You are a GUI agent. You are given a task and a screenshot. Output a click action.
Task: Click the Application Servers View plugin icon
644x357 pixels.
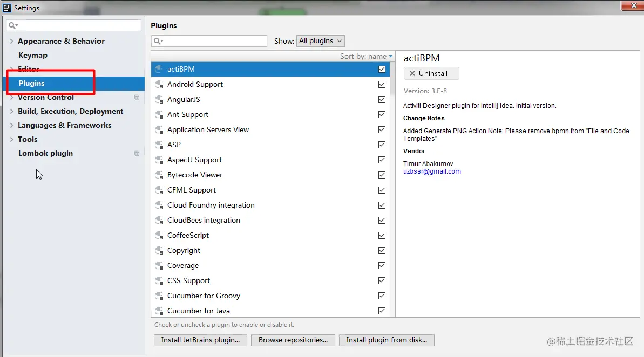click(x=159, y=129)
